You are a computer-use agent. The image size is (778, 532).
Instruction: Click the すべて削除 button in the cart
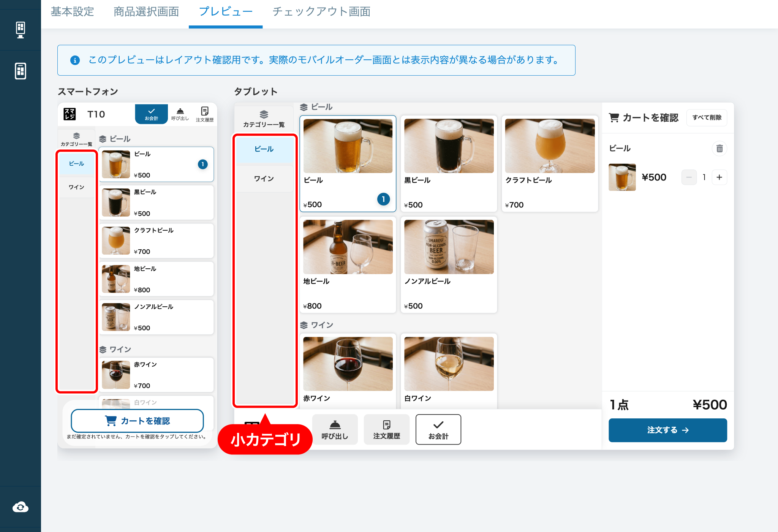tap(707, 118)
